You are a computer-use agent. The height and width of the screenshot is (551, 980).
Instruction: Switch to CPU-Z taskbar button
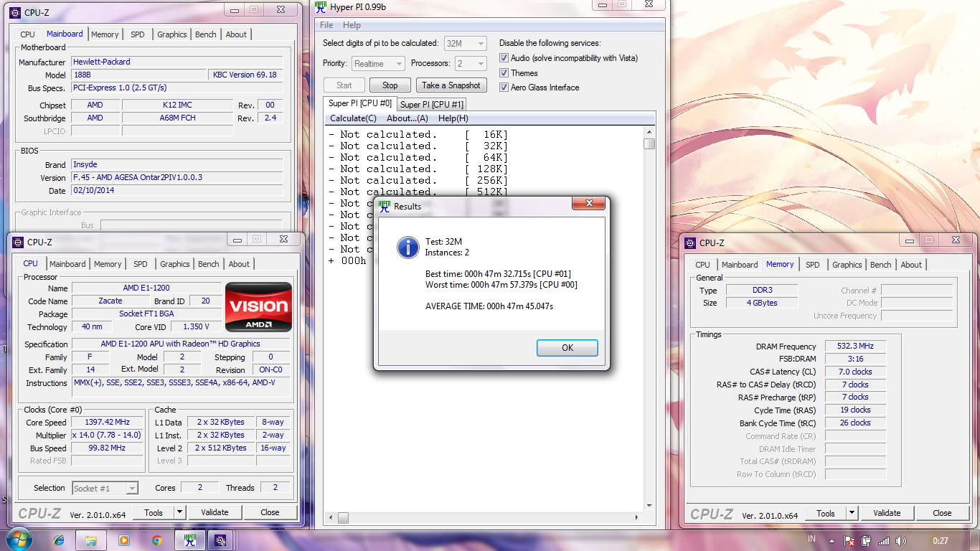221,540
